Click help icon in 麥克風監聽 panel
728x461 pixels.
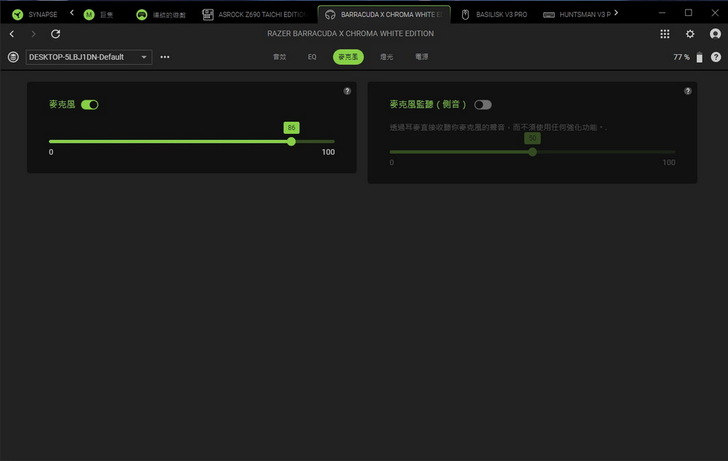pos(688,91)
